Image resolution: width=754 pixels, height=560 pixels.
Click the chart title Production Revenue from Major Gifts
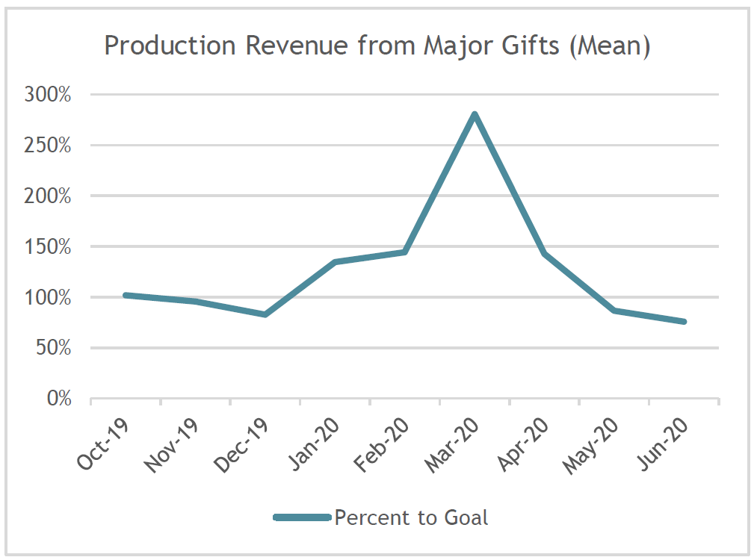[377, 46]
